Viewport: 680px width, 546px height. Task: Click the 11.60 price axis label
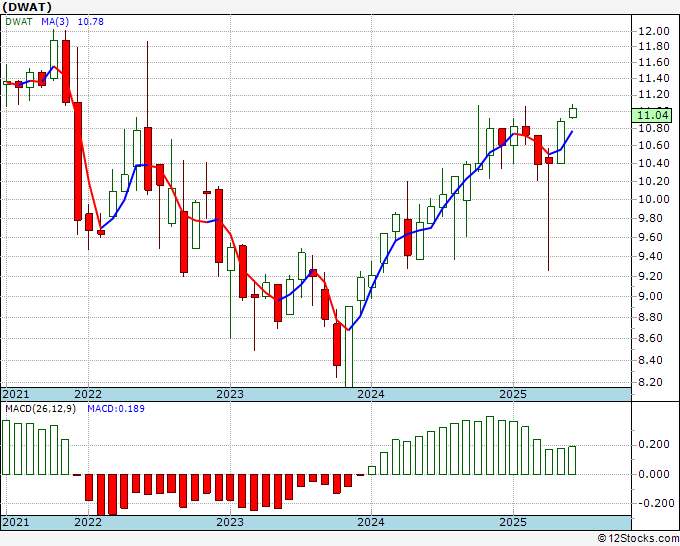pyautogui.click(x=654, y=62)
